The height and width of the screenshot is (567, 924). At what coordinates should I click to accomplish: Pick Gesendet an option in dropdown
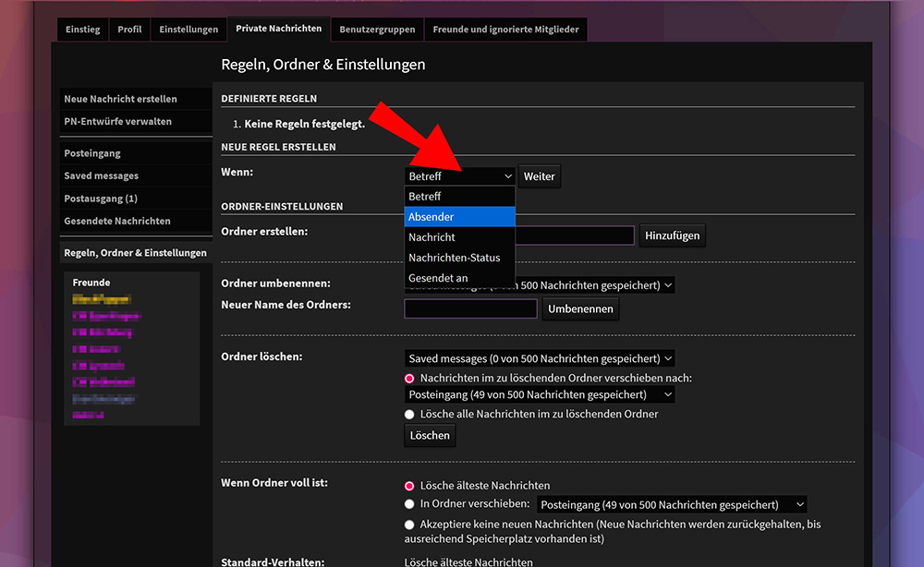point(459,278)
